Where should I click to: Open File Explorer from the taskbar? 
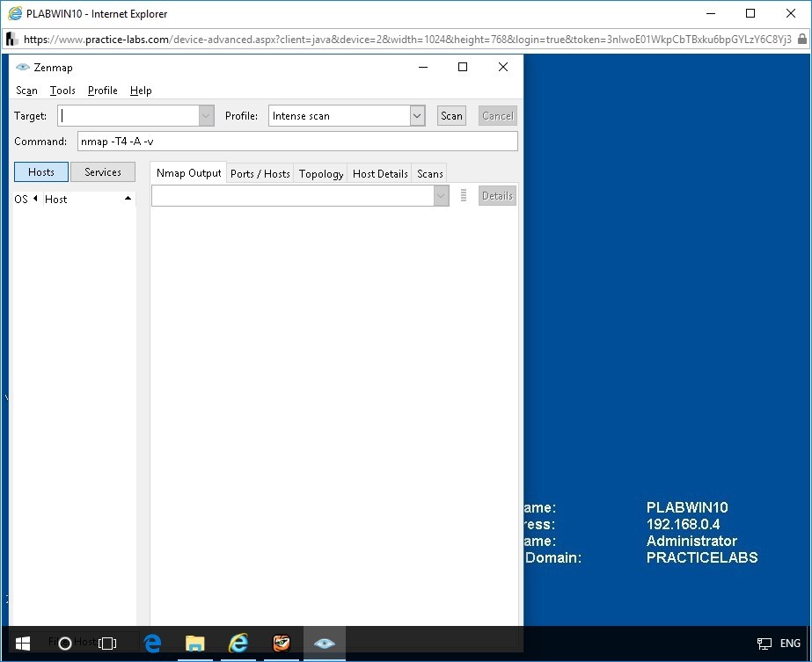194,644
